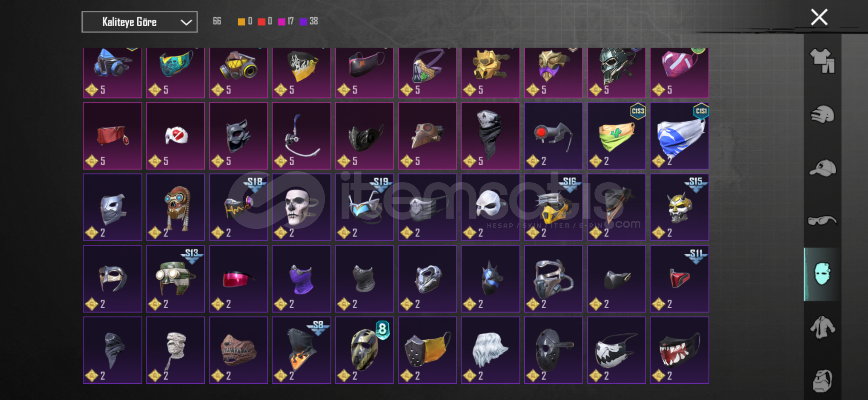Click the pink quality counter showing 17
The height and width of the screenshot is (400, 868).
[x=286, y=21]
